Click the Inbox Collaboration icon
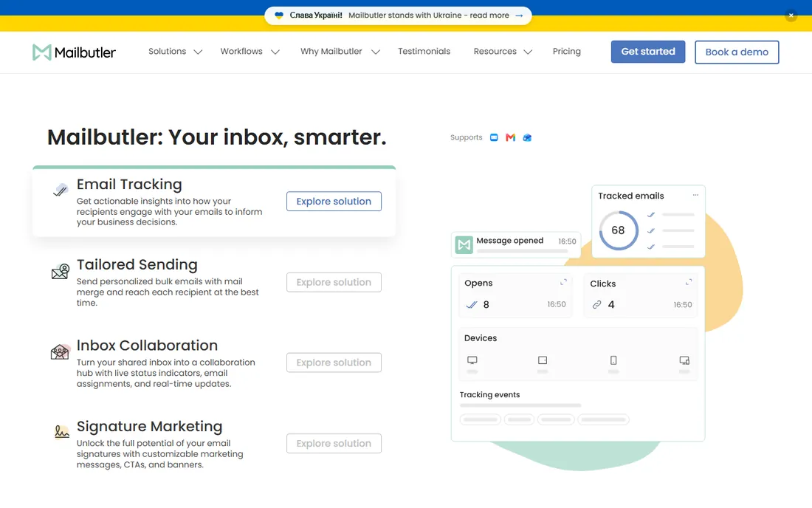 (x=60, y=352)
